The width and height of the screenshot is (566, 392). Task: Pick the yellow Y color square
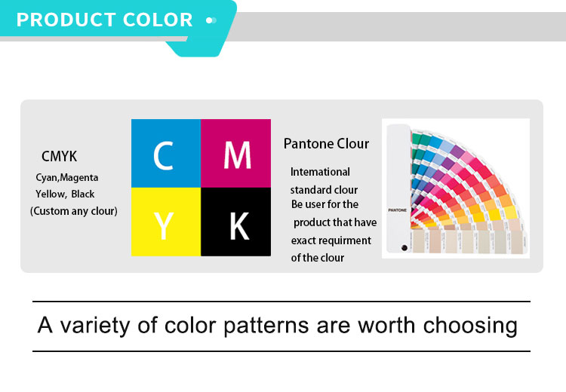click(165, 222)
